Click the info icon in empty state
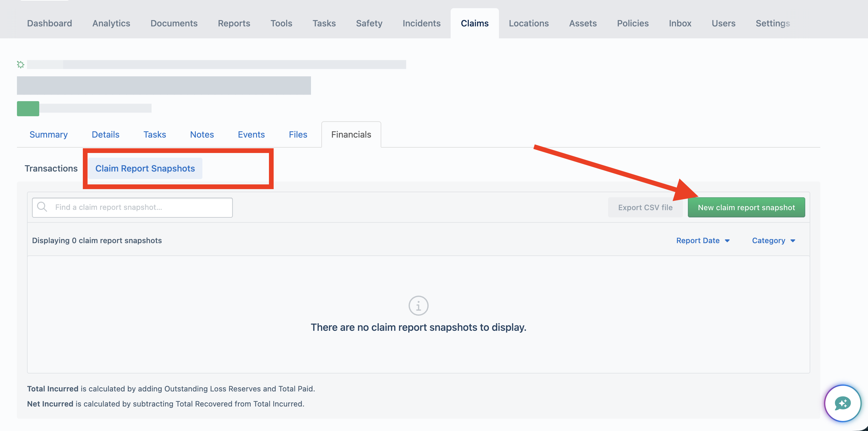 tap(418, 306)
